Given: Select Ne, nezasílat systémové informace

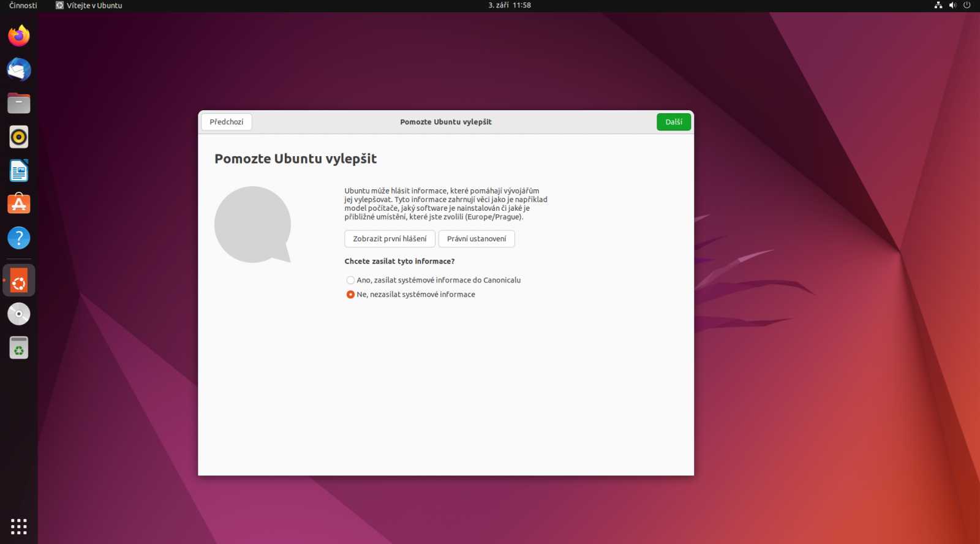Looking at the screenshot, I should (x=411, y=295).
